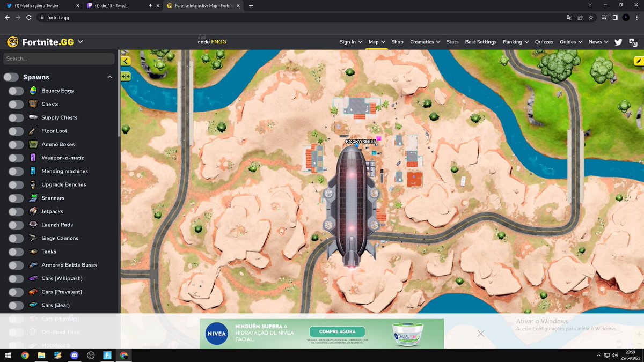Click the Ammo Boxes icon
Viewport: 644px width, 362px height.
click(x=33, y=144)
